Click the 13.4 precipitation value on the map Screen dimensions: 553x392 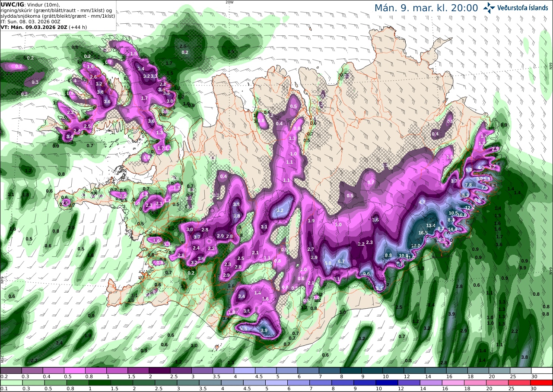tap(430, 225)
